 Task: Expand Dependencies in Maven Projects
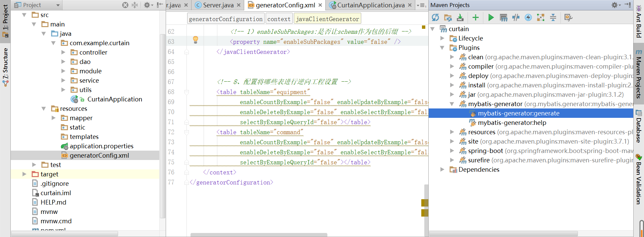point(442,169)
